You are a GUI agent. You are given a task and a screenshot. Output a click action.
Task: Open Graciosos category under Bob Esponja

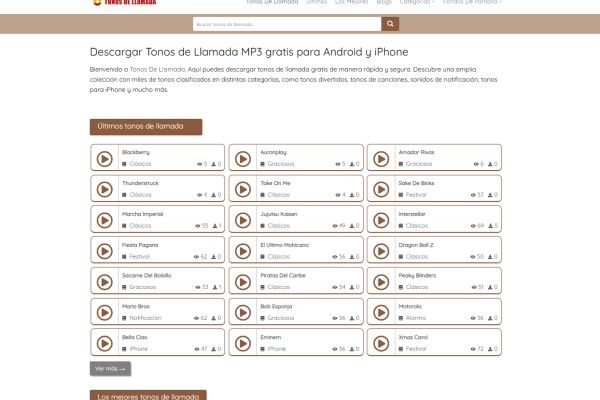281,318
